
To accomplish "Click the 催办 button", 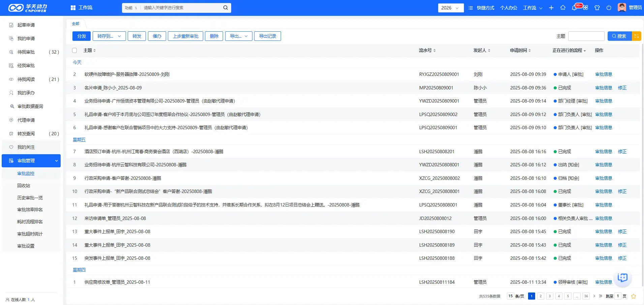I will (157, 36).
